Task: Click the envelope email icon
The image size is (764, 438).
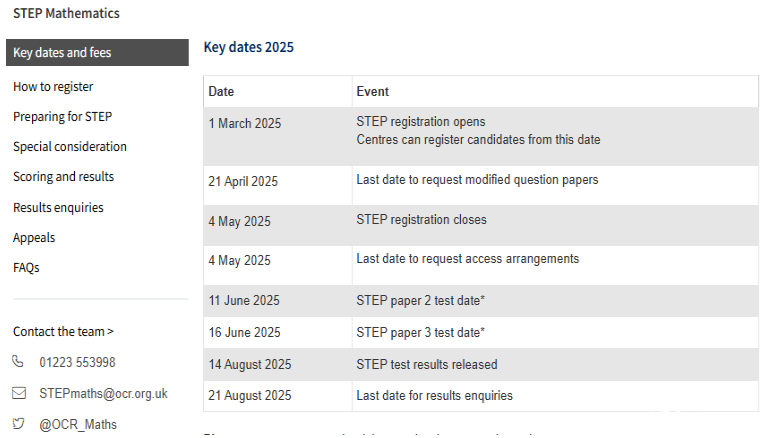Action: (x=19, y=393)
